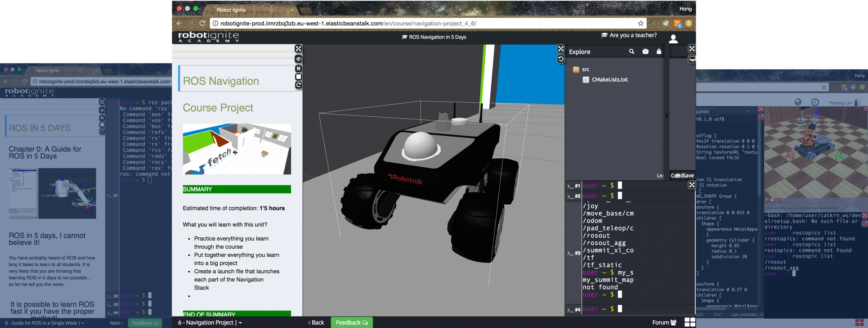Click the Hong profile name in Chrome
Image resolution: width=868 pixels, height=328 pixels.
click(x=685, y=8)
